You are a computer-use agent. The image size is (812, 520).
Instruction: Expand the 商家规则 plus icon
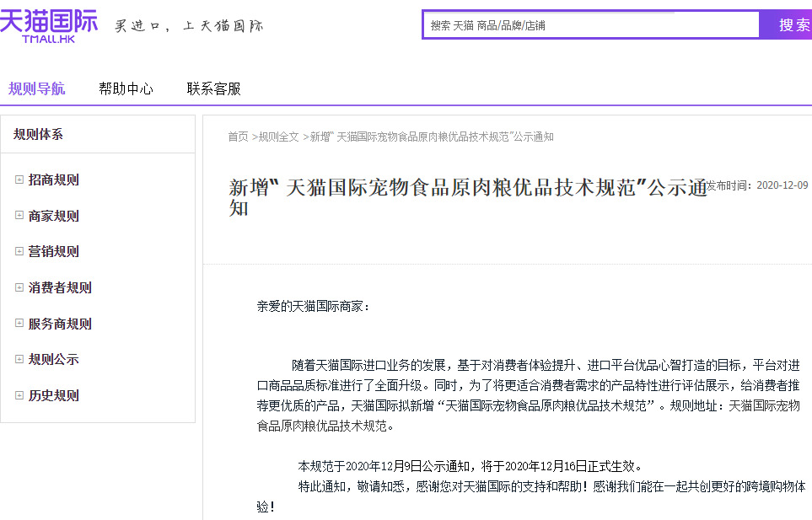coord(19,215)
